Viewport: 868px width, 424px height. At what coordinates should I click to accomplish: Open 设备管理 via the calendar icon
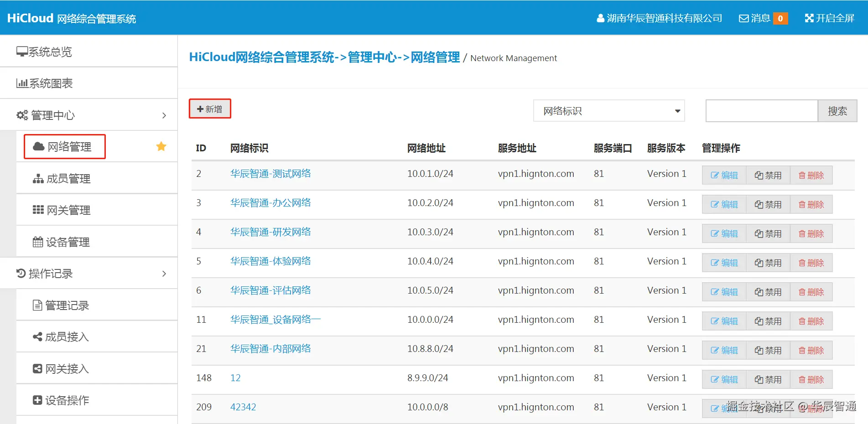click(x=38, y=242)
